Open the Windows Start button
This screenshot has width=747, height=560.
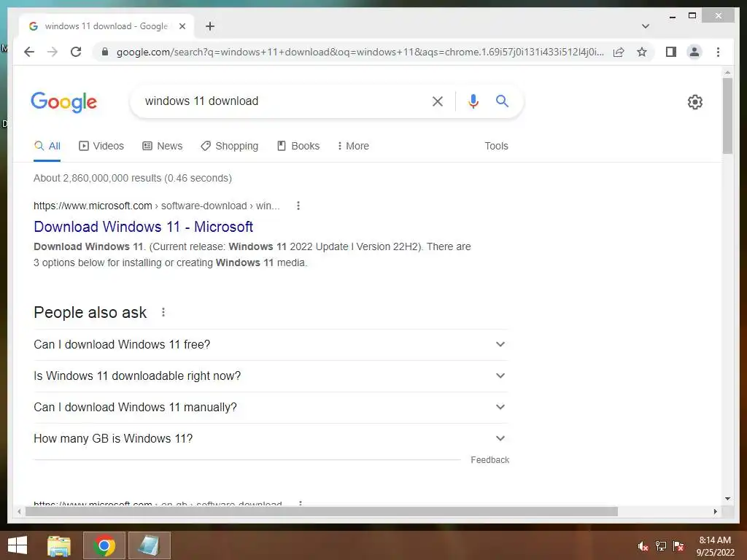pyautogui.click(x=18, y=545)
